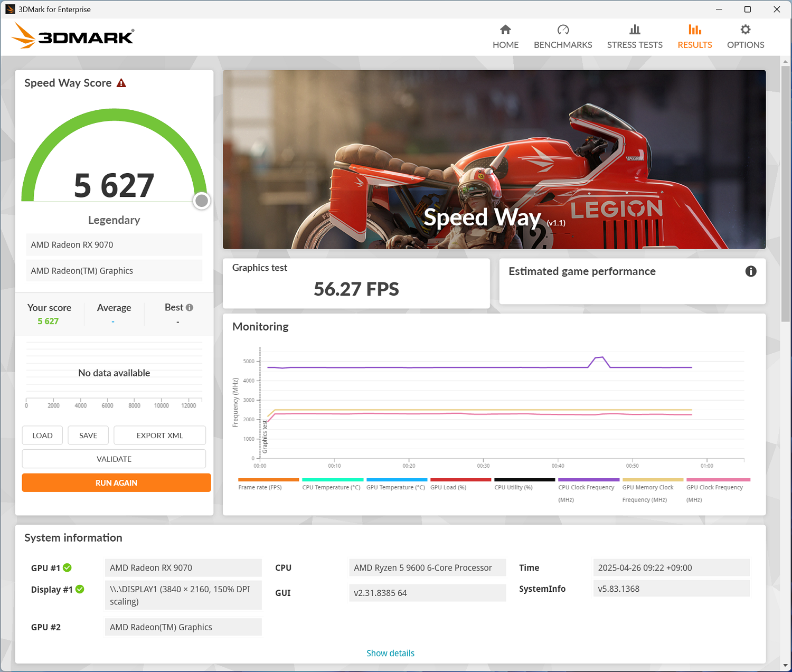Click the Average column label

(114, 308)
